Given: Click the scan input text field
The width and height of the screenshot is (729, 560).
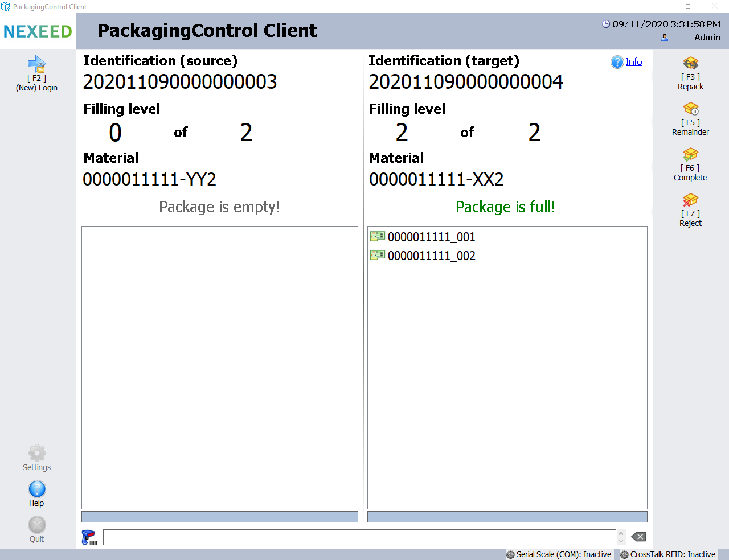Looking at the screenshot, I should point(359,537).
